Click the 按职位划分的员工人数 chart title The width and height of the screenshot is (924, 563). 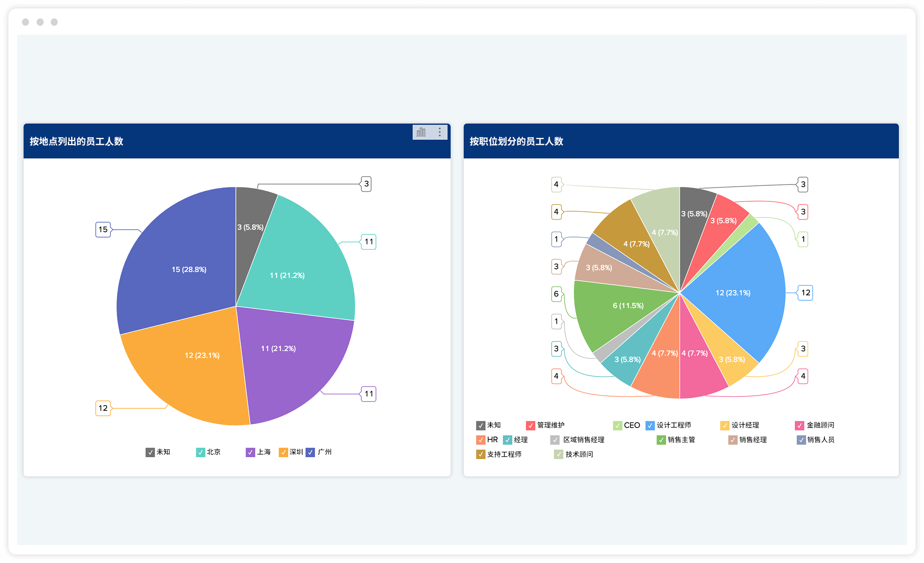(516, 142)
